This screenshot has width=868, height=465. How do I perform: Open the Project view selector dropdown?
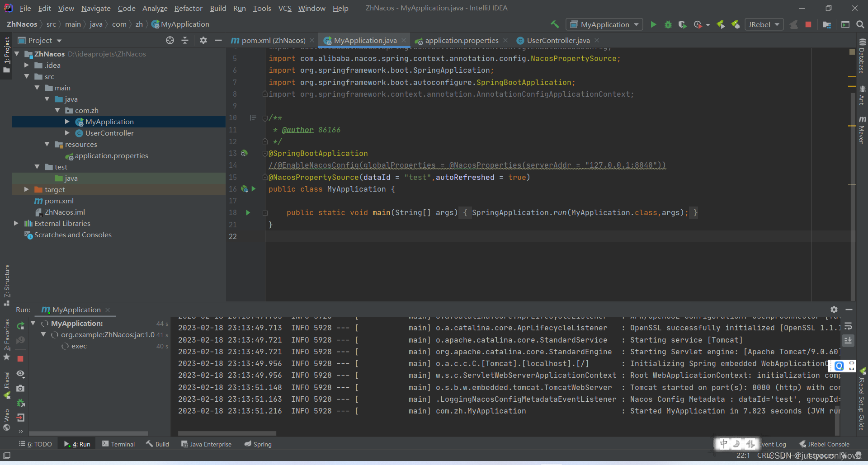(x=40, y=40)
